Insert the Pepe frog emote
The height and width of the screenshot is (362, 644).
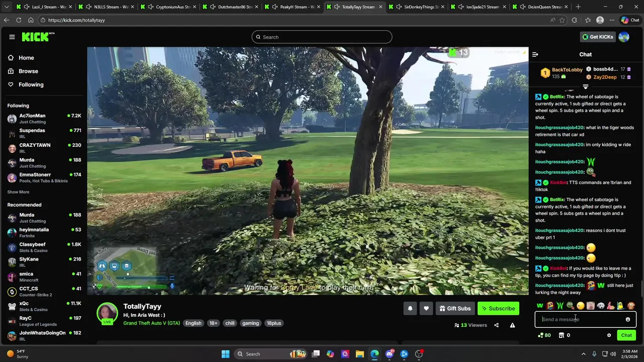[570, 306]
